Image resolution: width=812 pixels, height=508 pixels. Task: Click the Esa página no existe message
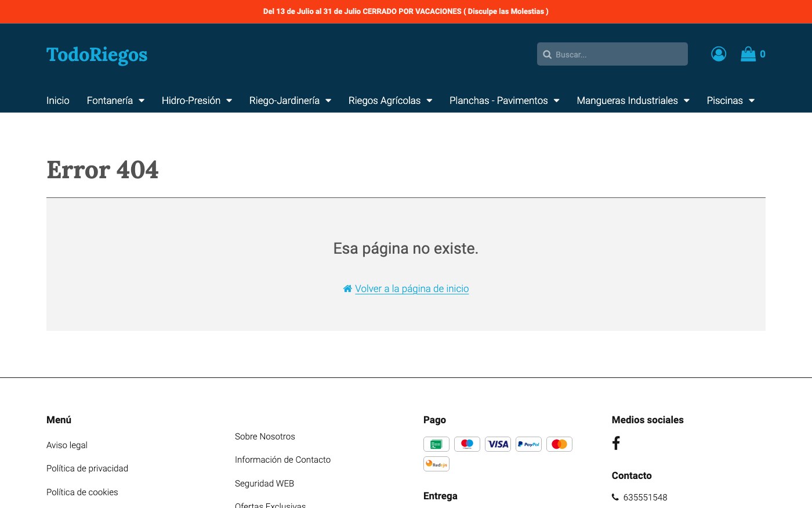406,248
